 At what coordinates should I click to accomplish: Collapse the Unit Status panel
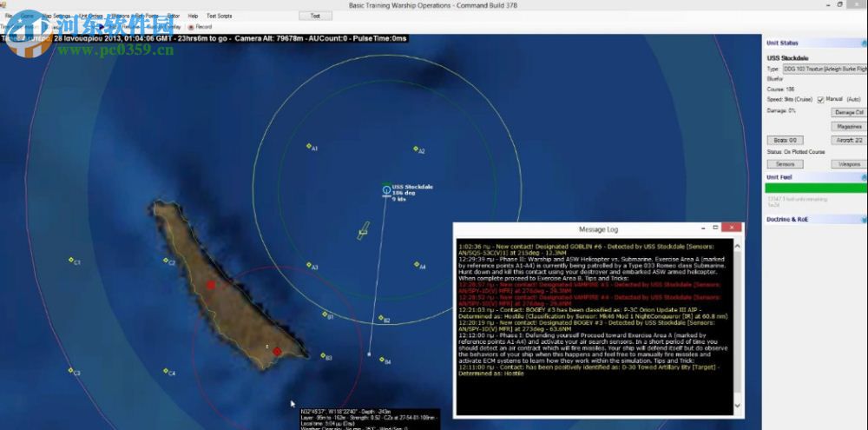coord(864,43)
